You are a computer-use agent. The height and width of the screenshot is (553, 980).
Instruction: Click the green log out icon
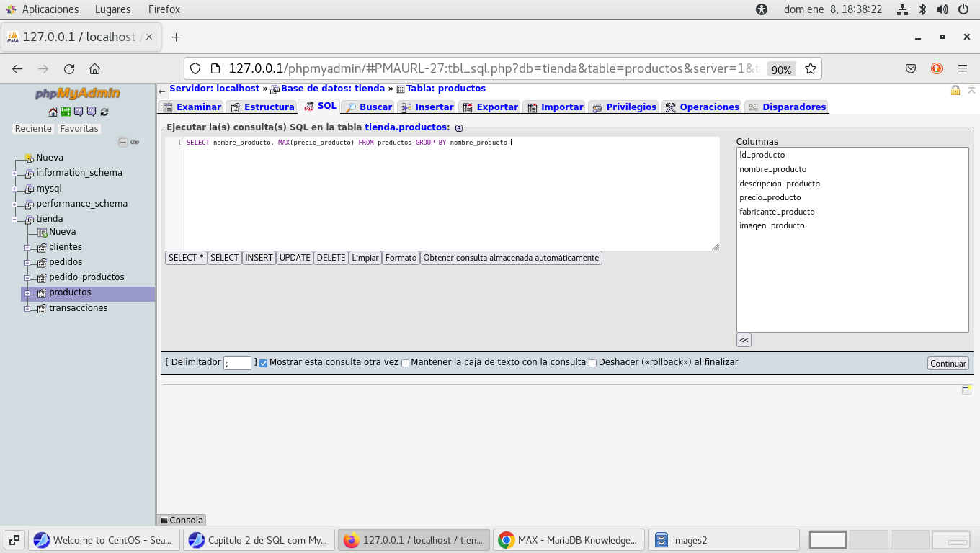(66, 112)
